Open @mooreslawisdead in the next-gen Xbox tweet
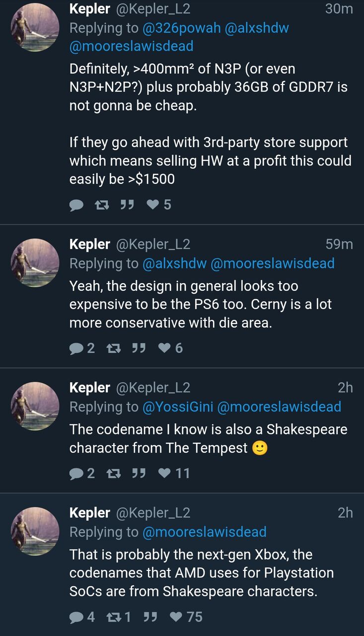Screen dimensions: 364x636 (204, 532)
